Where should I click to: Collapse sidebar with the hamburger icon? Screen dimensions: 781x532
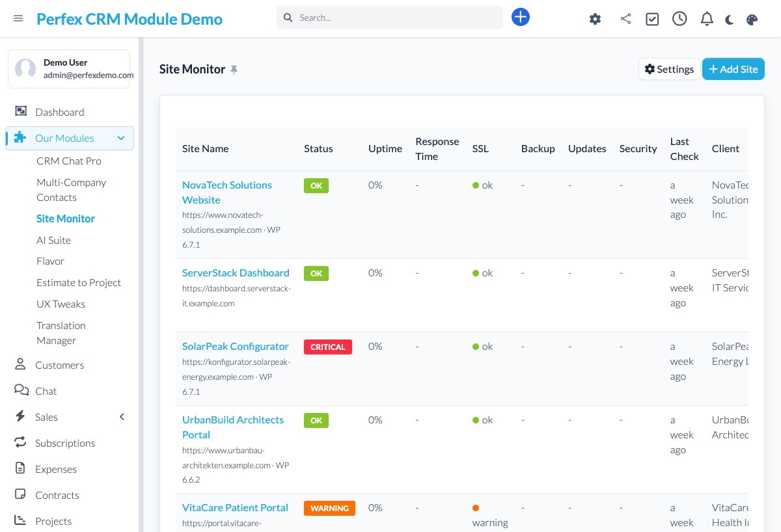tap(18, 18)
